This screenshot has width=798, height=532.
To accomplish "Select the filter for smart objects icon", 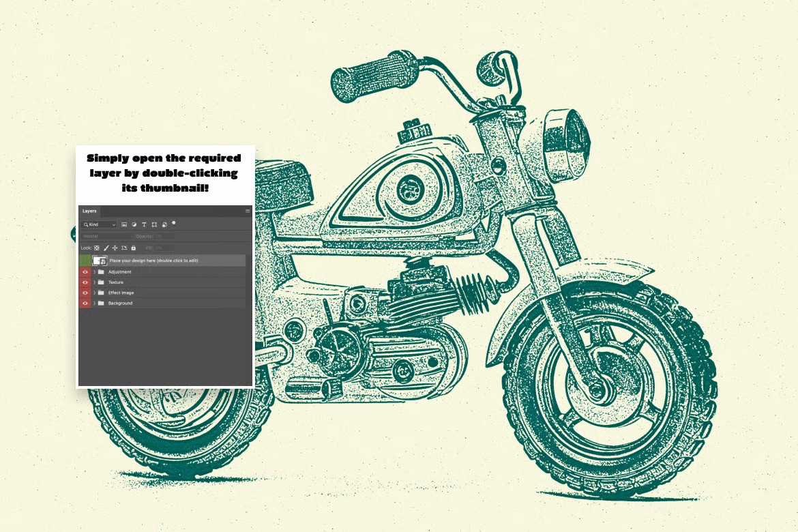I will click(x=164, y=224).
